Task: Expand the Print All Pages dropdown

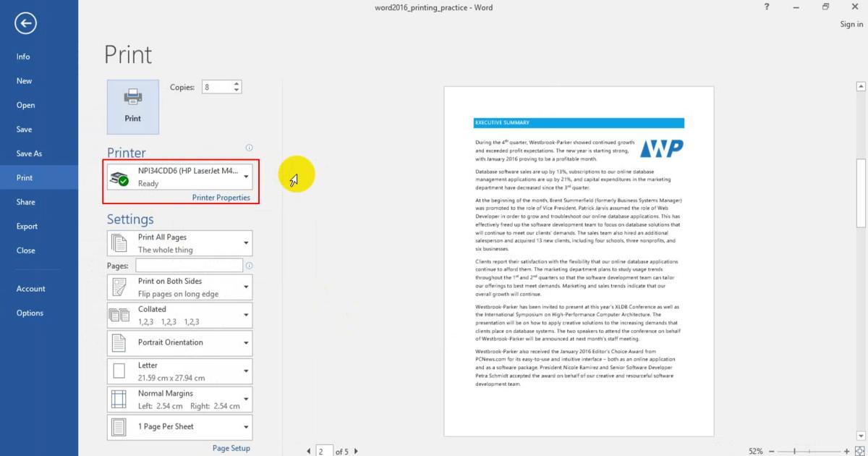Action: point(180,243)
